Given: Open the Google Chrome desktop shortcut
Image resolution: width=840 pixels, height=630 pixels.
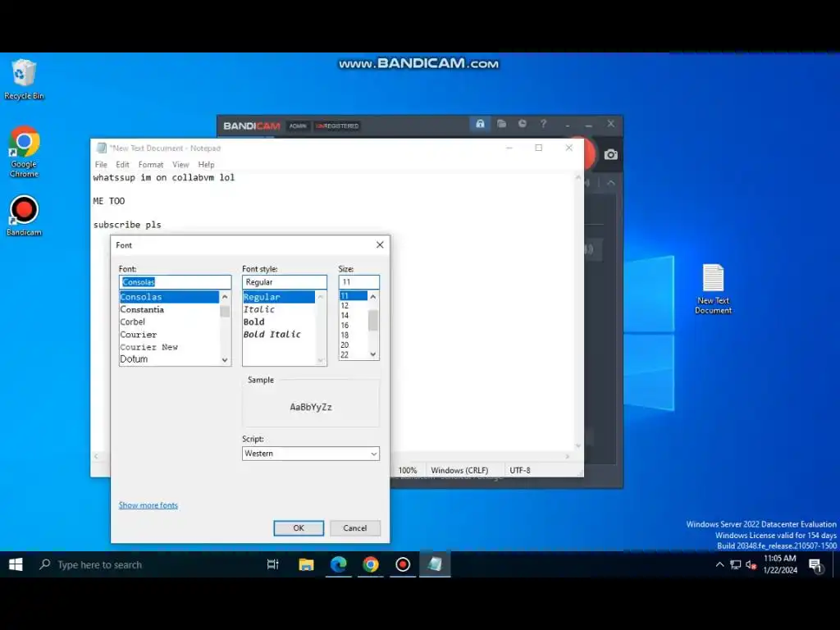Looking at the screenshot, I should point(24,152).
